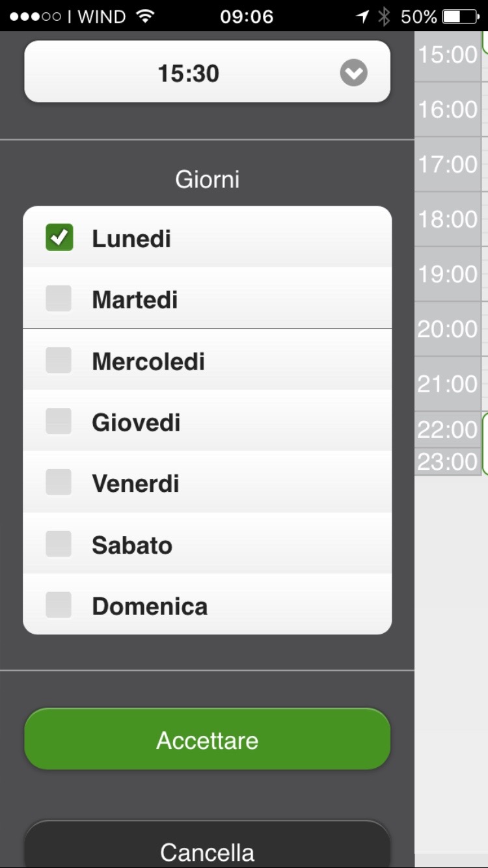Uncheck the Lunedi checkbox
The image size is (488, 868).
(59, 237)
